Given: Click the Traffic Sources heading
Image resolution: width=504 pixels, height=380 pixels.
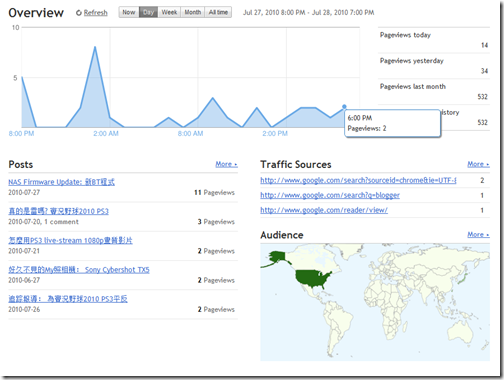Looking at the screenshot, I should (x=296, y=164).
